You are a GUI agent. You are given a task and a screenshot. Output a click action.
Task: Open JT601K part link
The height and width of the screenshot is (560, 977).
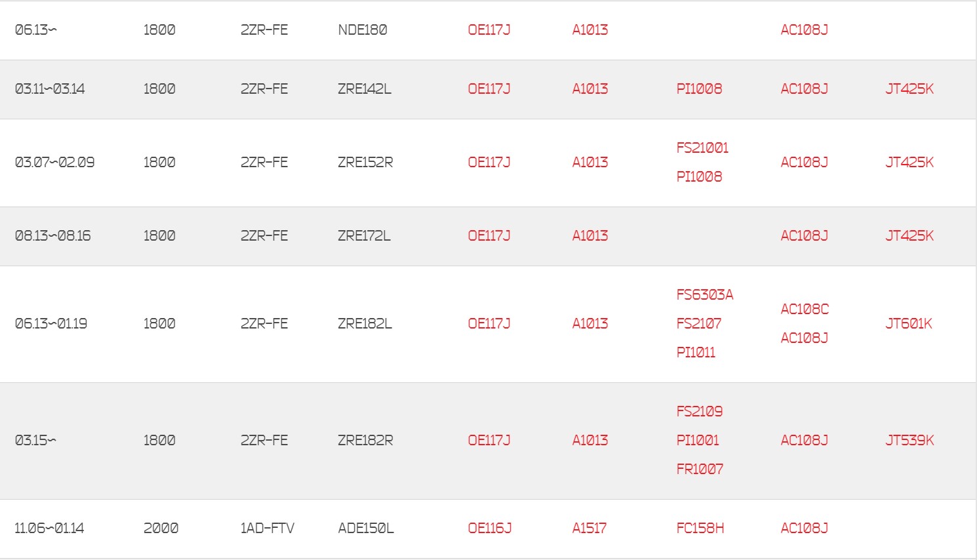[908, 324]
